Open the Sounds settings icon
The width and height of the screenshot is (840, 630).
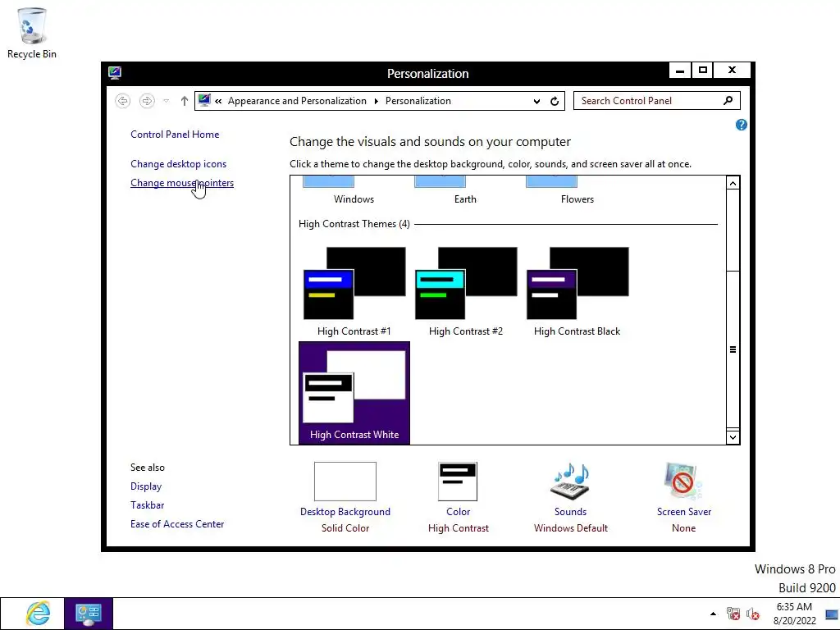[571, 481]
